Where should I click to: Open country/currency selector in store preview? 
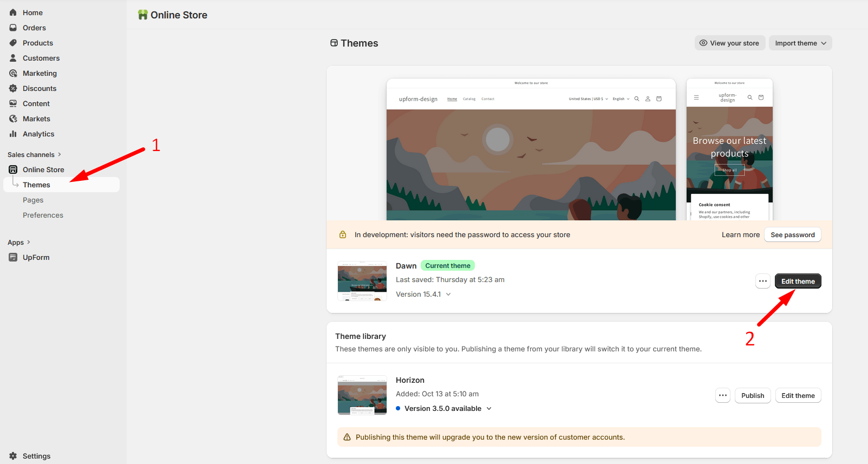click(x=589, y=99)
